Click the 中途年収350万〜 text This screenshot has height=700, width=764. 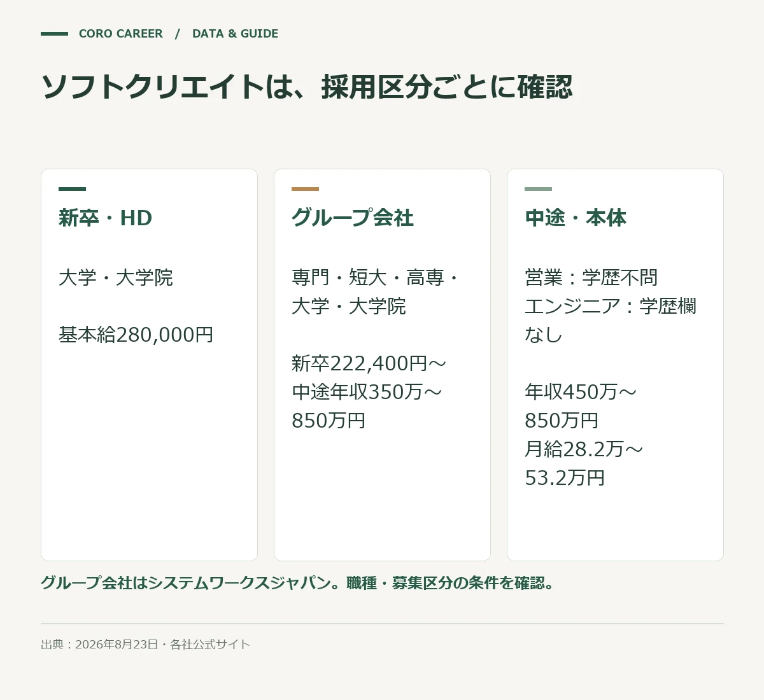pyautogui.click(x=367, y=392)
